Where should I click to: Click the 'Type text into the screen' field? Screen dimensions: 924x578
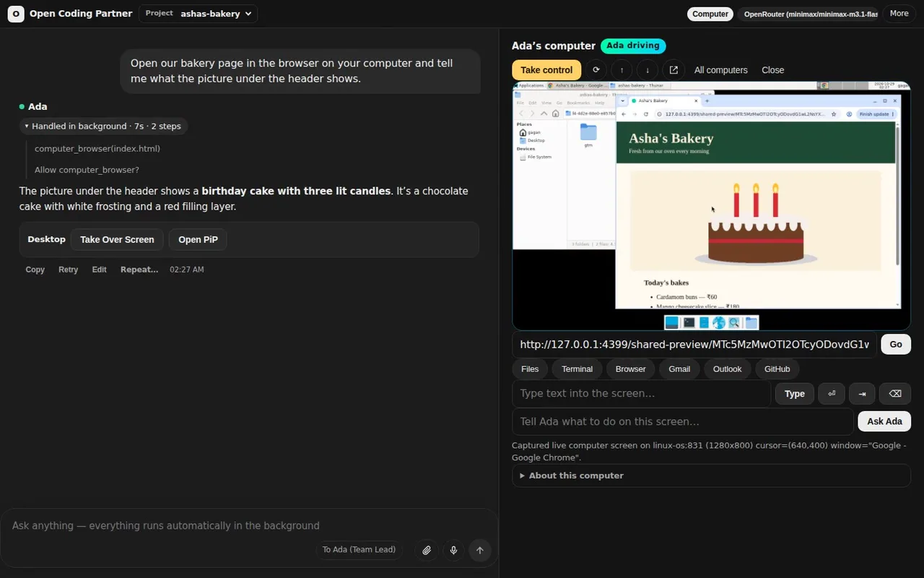(641, 394)
